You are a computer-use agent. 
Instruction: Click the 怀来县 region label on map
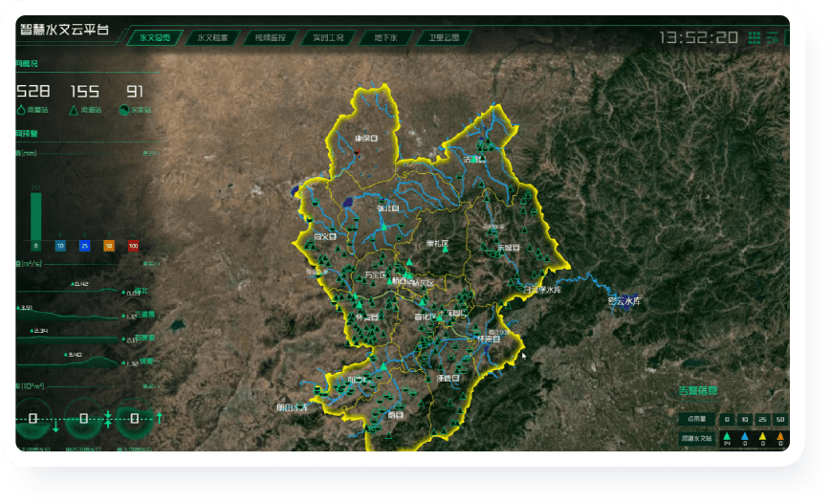point(489,339)
